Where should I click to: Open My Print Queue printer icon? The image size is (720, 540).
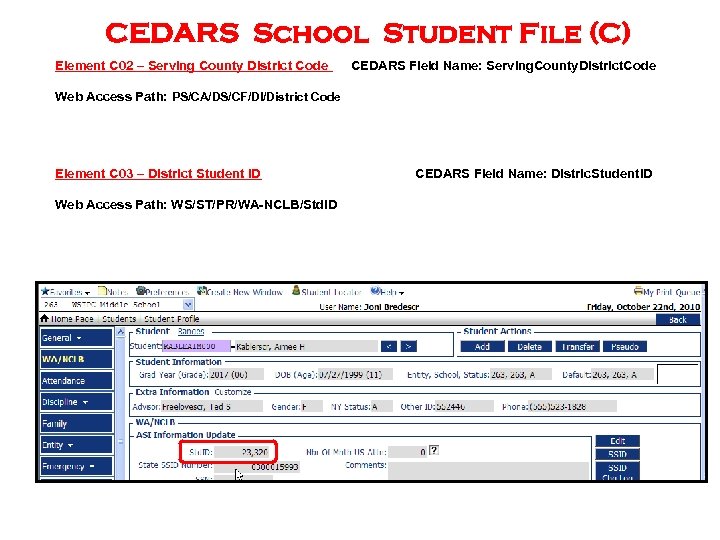click(667, 292)
